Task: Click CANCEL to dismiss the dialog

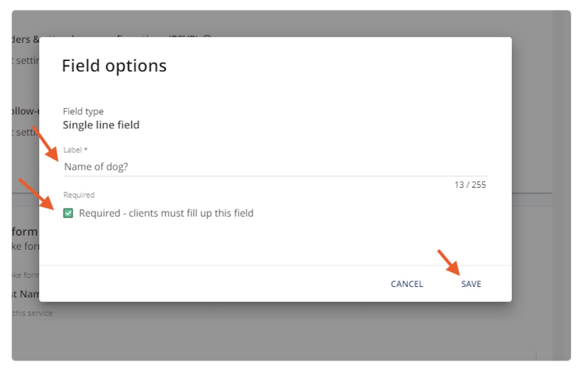Action: click(407, 284)
